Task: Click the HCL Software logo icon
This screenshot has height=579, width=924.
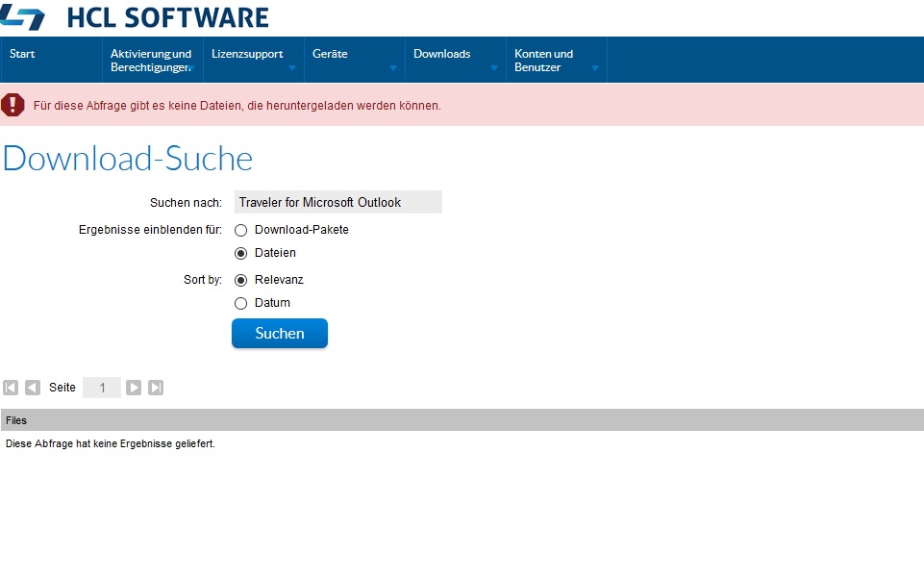Action: point(23,16)
